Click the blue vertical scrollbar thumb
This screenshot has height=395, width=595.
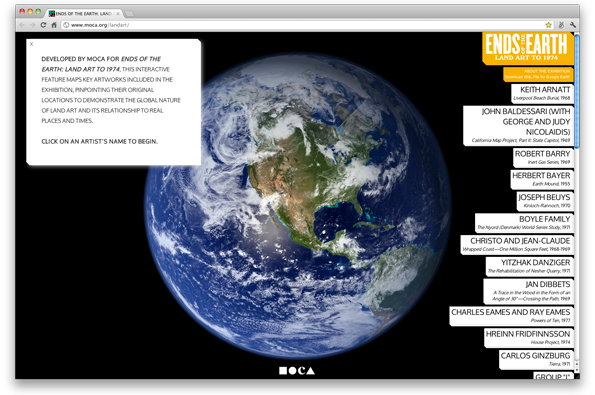click(x=577, y=91)
